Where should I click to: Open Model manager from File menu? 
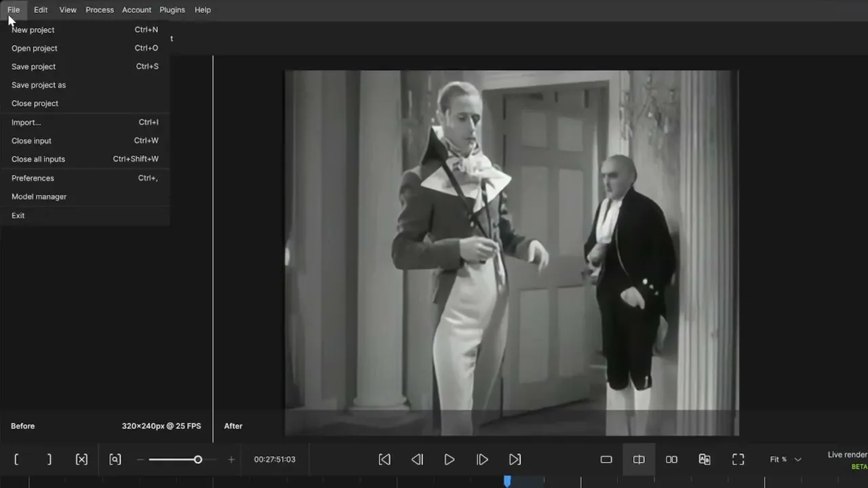85,197
